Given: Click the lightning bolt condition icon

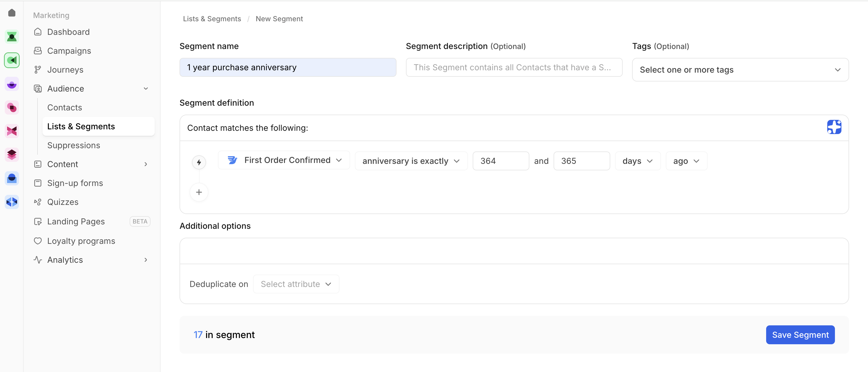Looking at the screenshot, I should click(x=199, y=162).
